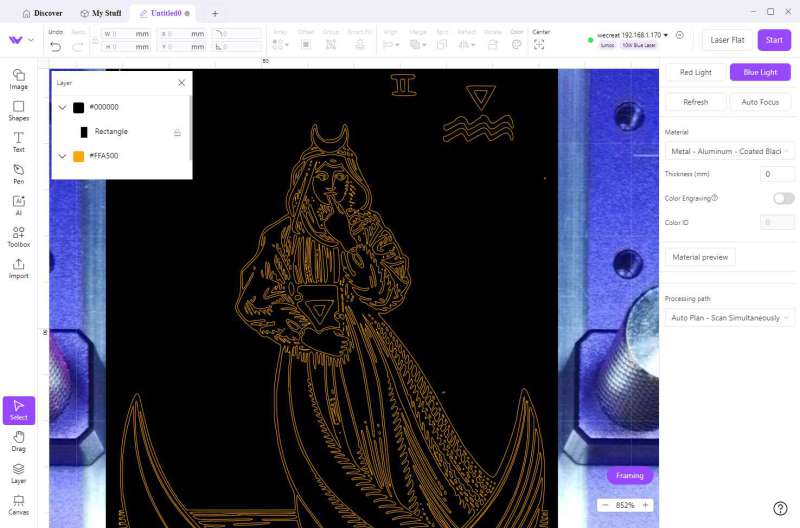The height and width of the screenshot is (528, 800).
Task: Activate the Select arrow tool
Action: pos(19,410)
